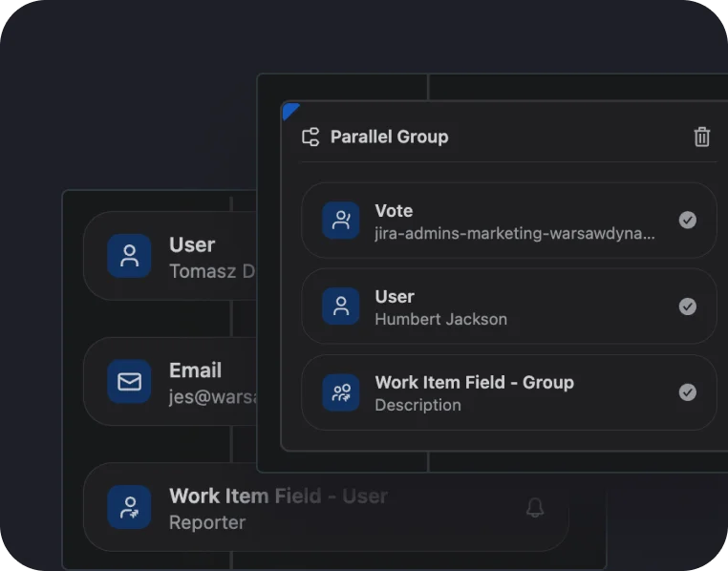Click the blue corner marker of Parallel Group

(x=289, y=111)
